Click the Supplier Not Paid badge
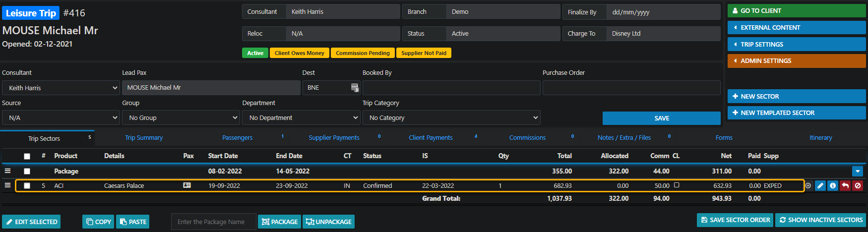Image resolution: width=868 pixels, height=232 pixels. (424, 53)
